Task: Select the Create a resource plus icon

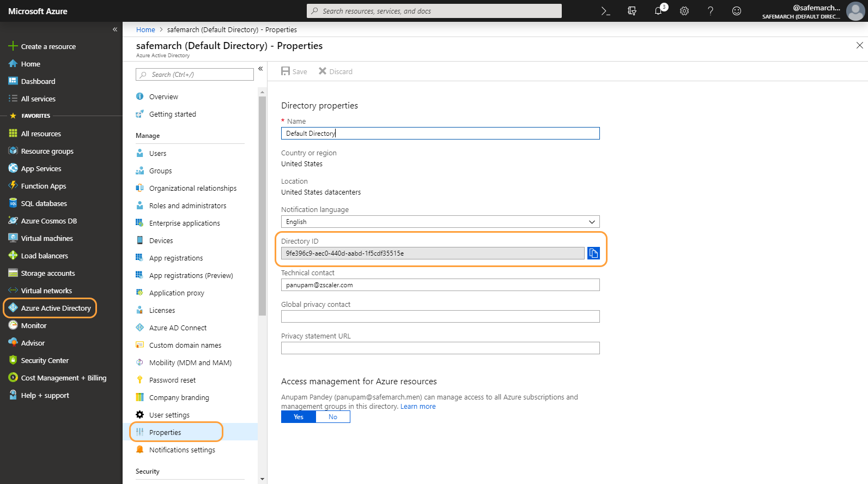Action: pos(13,46)
